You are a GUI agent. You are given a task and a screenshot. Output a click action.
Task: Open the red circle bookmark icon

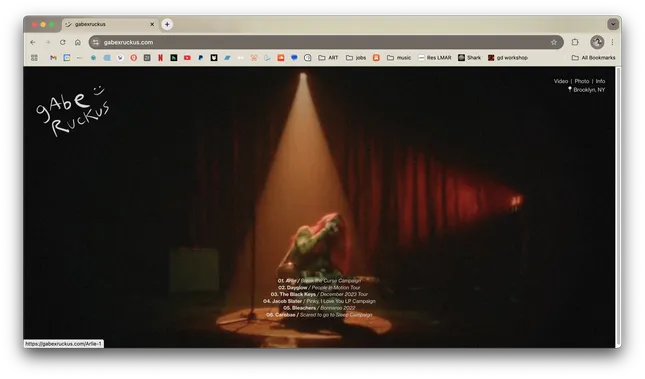pos(134,58)
